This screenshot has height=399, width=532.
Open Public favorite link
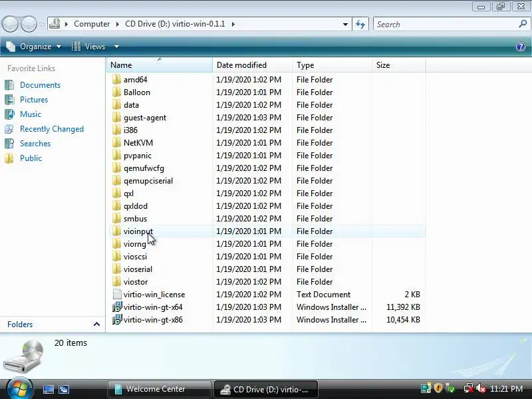(31, 158)
